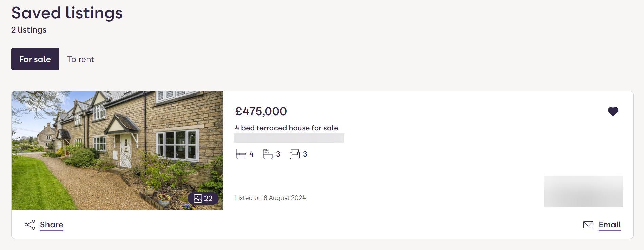Click the blurred agent logo

point(583,191)
